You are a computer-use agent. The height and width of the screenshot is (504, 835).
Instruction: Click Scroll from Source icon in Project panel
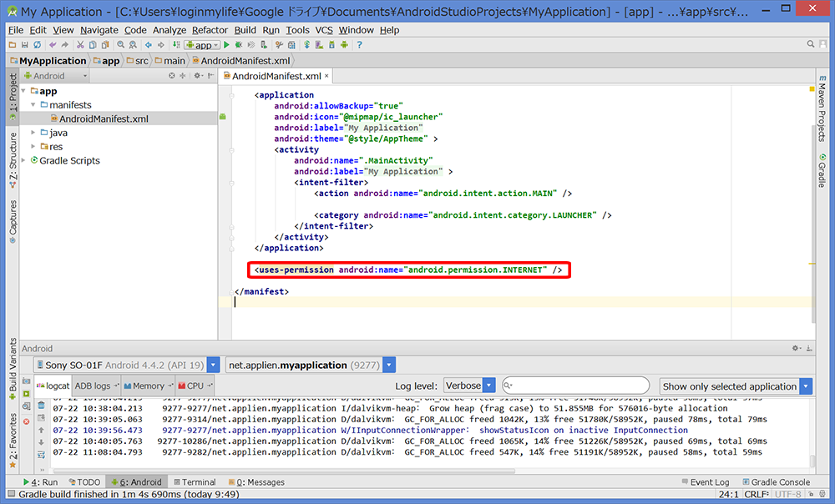171,76
